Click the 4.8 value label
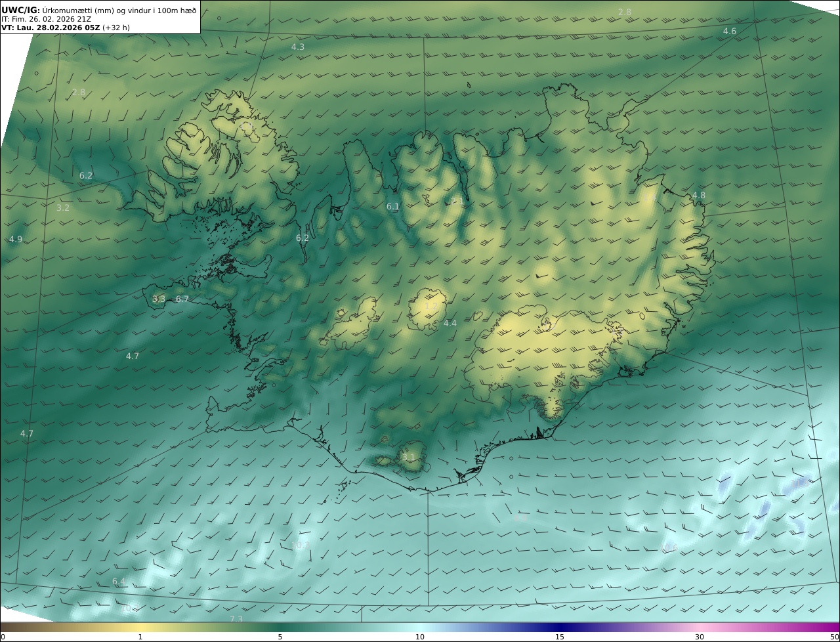This screenshot has width=840, height=642. 699,196
